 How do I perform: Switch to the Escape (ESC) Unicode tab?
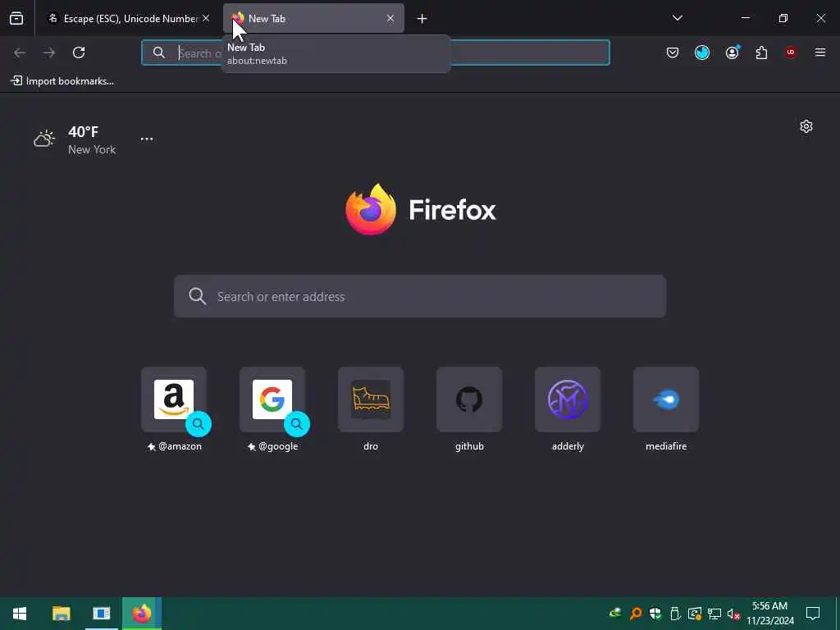coord(126,18)
